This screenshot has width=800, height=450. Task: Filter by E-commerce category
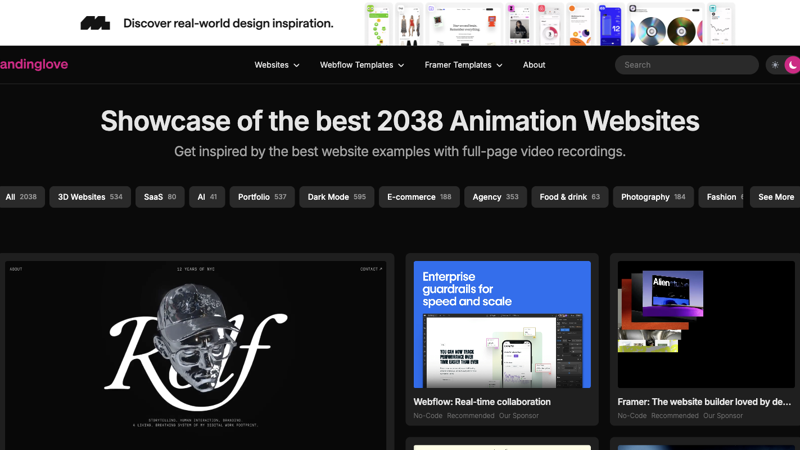tap(419, 197)
